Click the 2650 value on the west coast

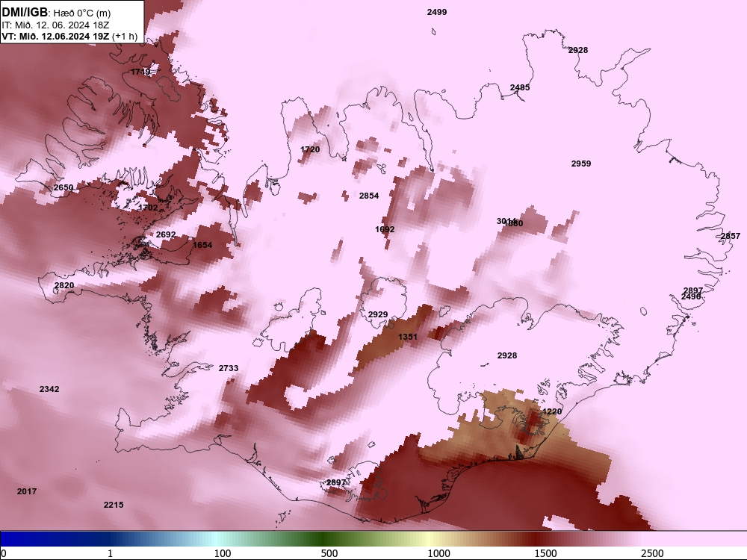click(x=63, y=187)
